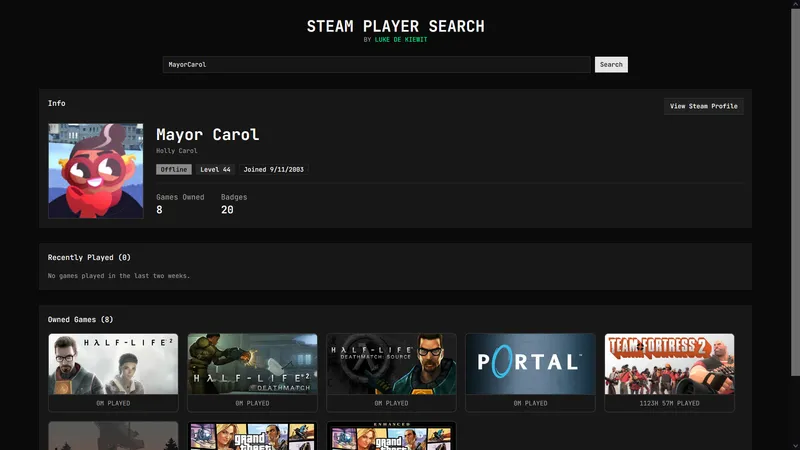
Task: Open the Half-Life Deathmatch Source card
Action: (x=391, y=372)
